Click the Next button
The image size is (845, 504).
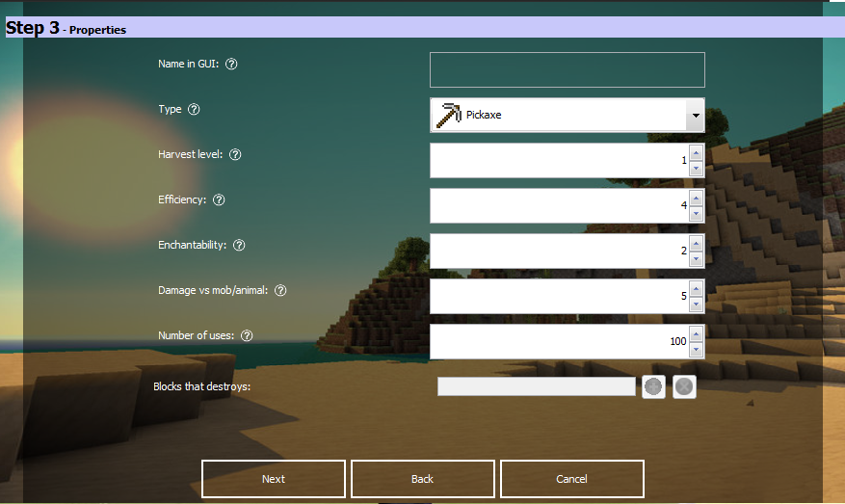[x=274, y=479]
